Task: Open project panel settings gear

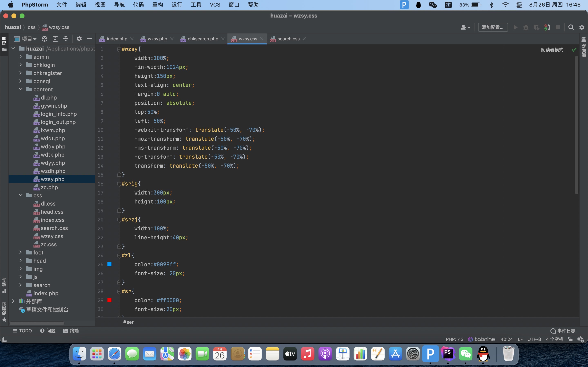Action: (x=79, y=39)
